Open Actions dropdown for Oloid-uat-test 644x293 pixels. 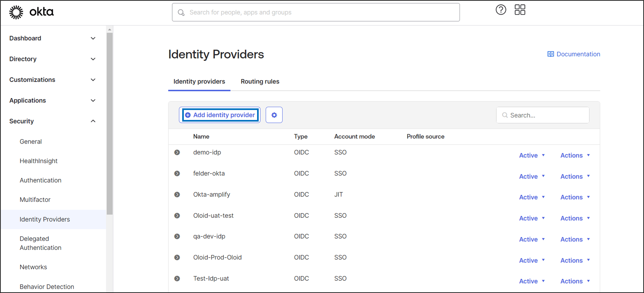point(575,218)
